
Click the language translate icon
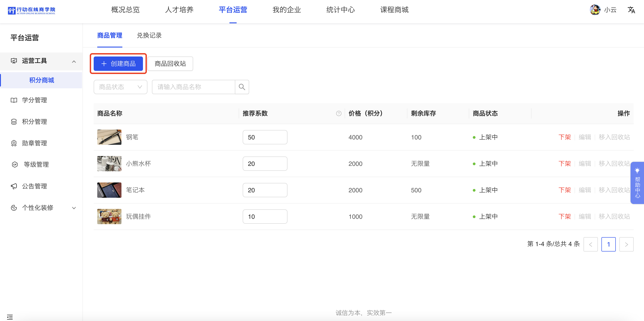coord(631,10)
